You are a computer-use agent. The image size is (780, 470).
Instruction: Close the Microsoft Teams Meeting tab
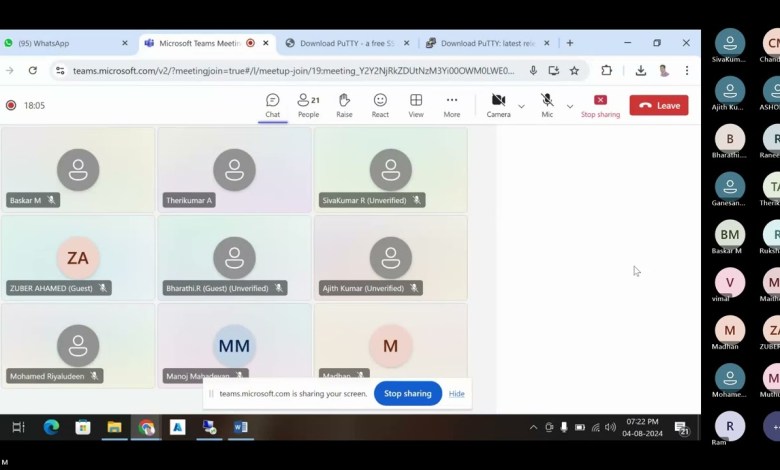[x=266, y=43]
